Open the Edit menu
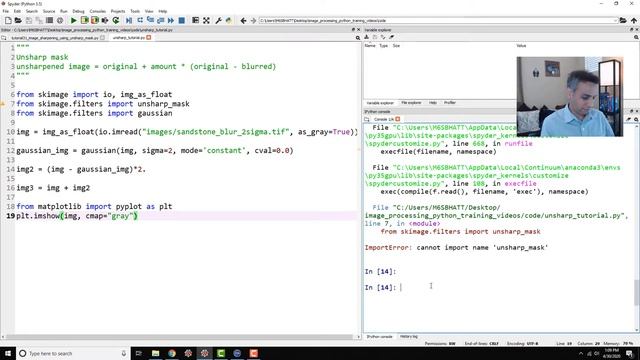640x360 pixels. tap(17, 11)
